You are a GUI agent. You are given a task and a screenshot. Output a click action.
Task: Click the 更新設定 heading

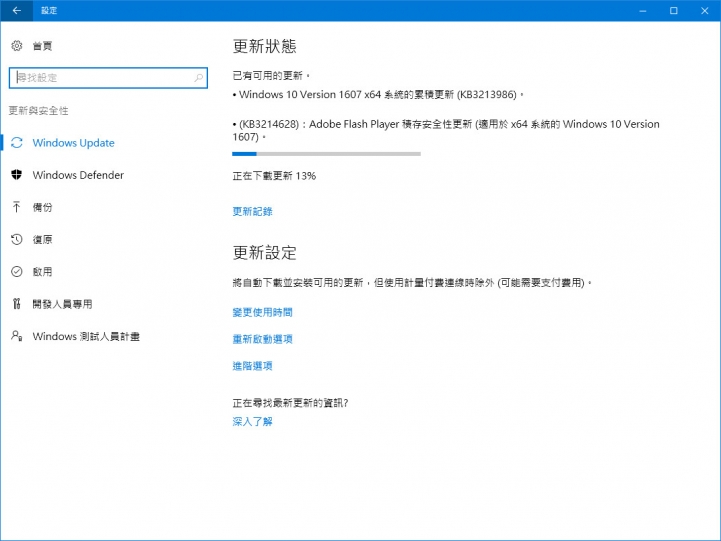click(x=264, y=253)
